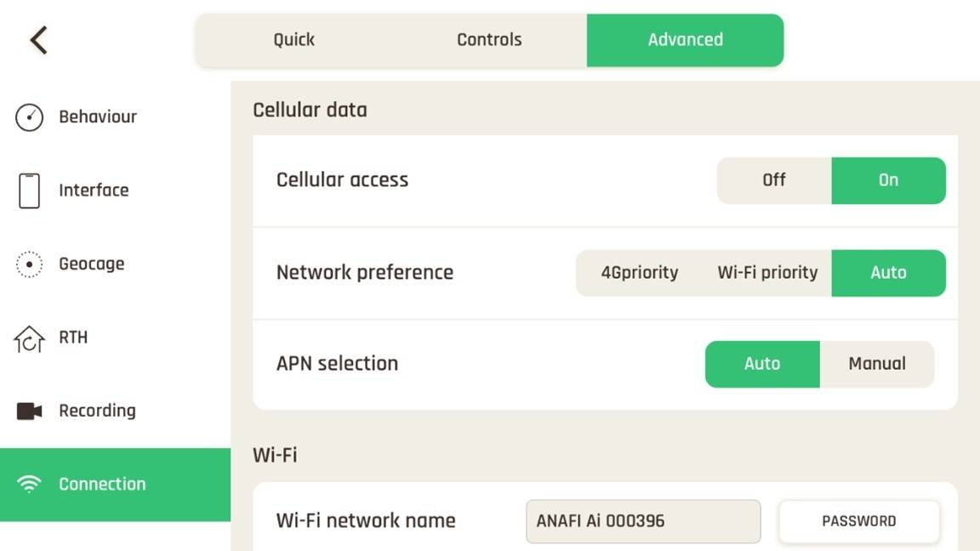This screenshot has height=551, width=980.
Task: Set Network preference to 4G priority
Action: click(640, 273)
